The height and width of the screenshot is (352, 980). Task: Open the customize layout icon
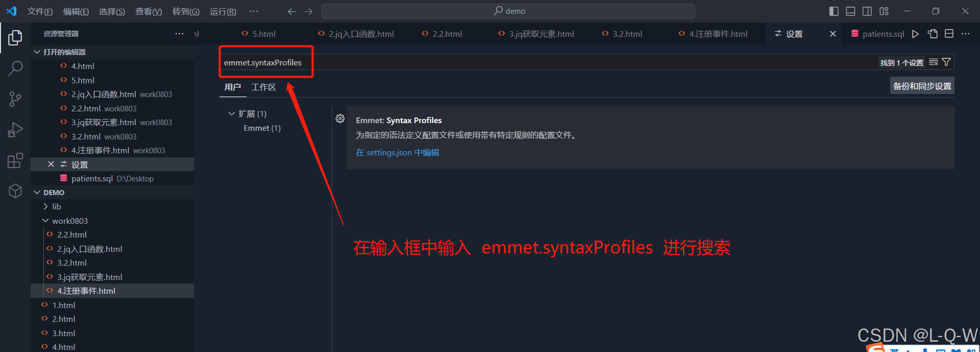click(x=884, y=11)
